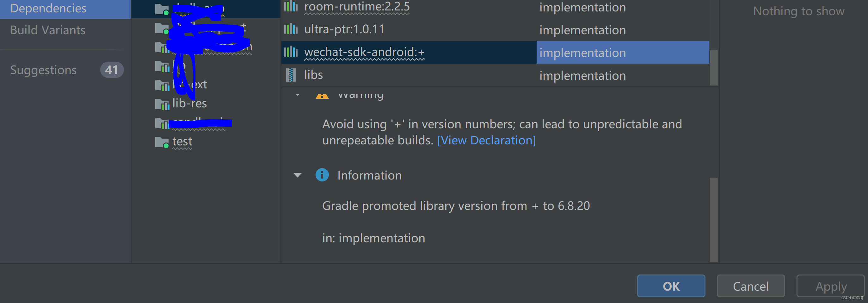Click the 'in: implementation' text line
The width and height of the screenshot is (868, 303).
coord(374,238)
